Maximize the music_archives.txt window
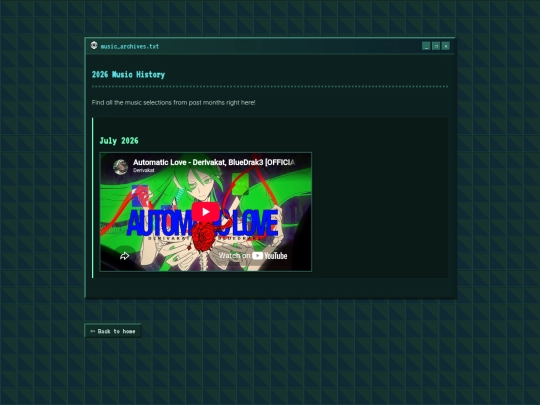The height and width of the screenshot is (405, 540). (436, 46)
